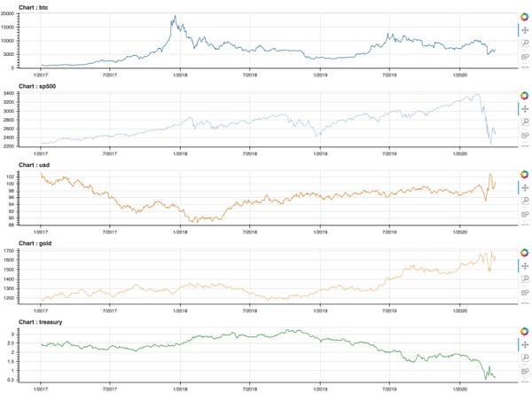Screen dimensions: 532x394
Task: Enable Wheel Zoom on the treasury chart
Action: coord(524,371)
